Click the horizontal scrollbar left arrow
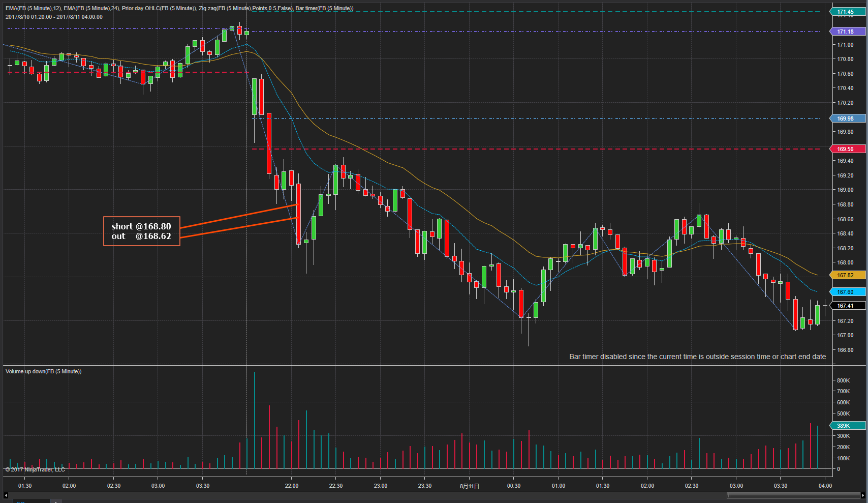The image size is (868, 503). click(6, 495)
